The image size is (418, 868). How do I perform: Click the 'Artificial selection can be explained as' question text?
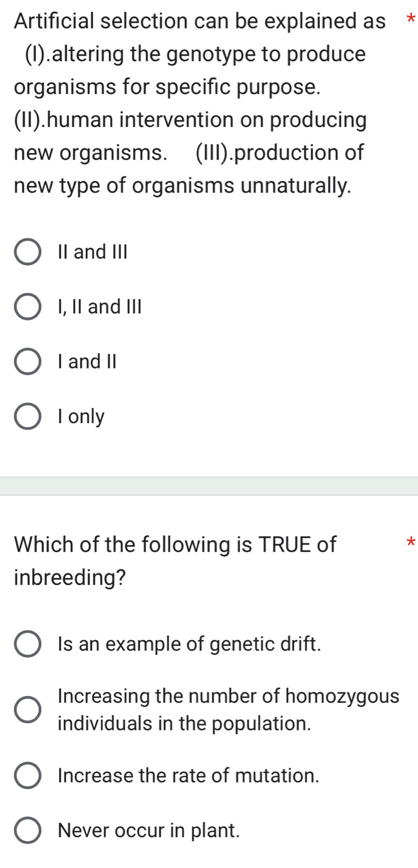point(199,22)
